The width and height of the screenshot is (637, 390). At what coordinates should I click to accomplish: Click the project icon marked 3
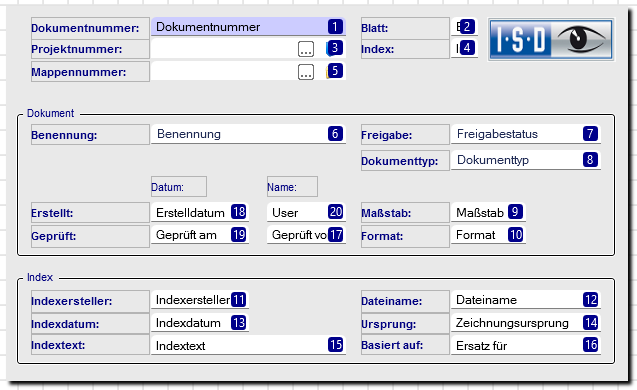(335, 48)
